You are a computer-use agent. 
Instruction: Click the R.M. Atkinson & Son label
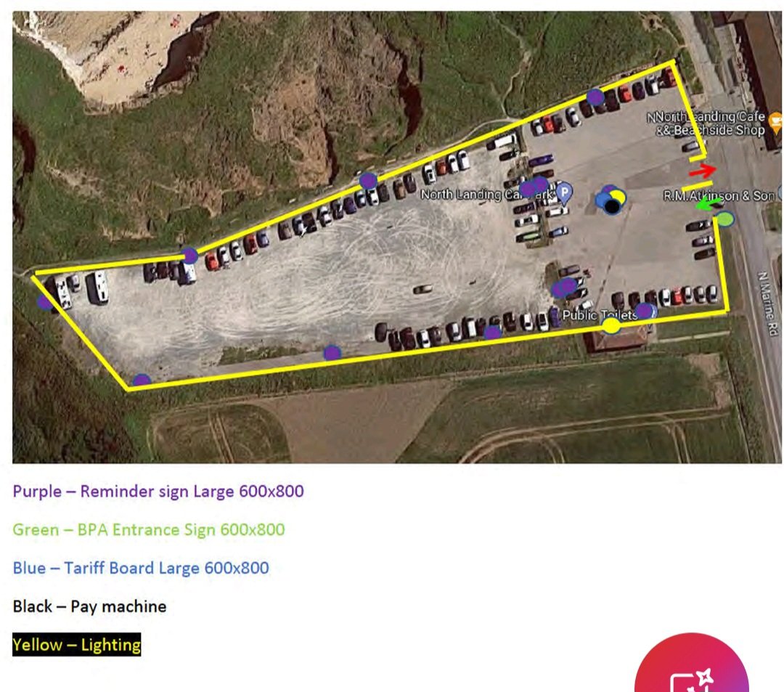(719, 195)
